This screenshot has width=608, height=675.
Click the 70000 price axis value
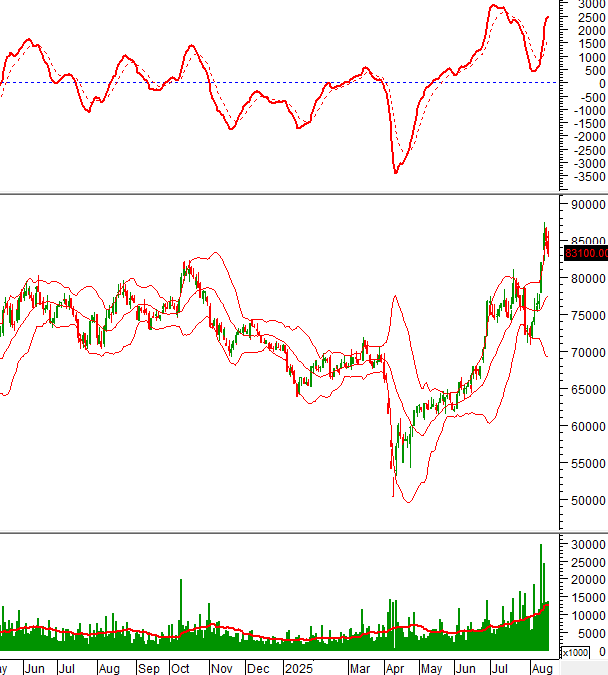[589, 353]
